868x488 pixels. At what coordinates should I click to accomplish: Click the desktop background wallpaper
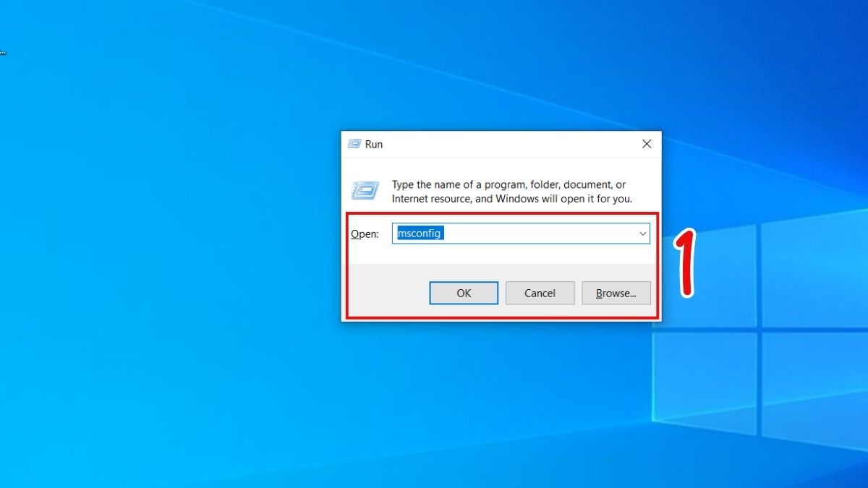(x=145, y=398)
